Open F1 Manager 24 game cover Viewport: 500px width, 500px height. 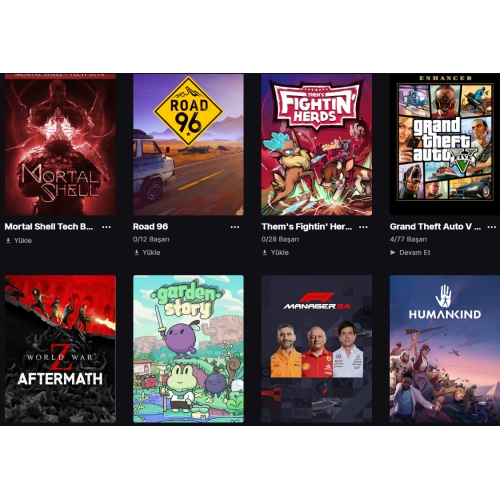click(x=317, y=349)
